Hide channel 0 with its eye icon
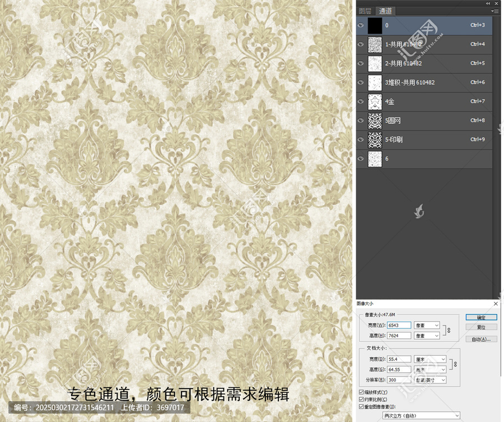 tap(361, 25)
